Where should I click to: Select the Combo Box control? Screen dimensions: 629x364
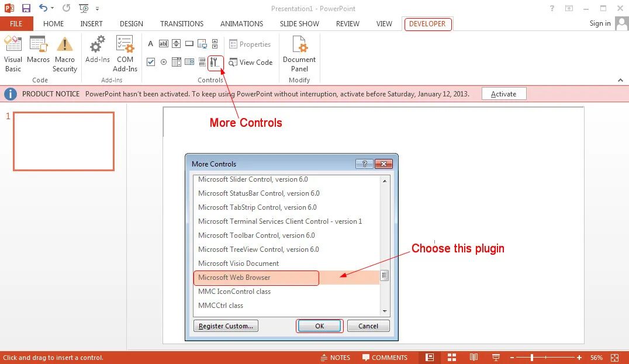189,62
